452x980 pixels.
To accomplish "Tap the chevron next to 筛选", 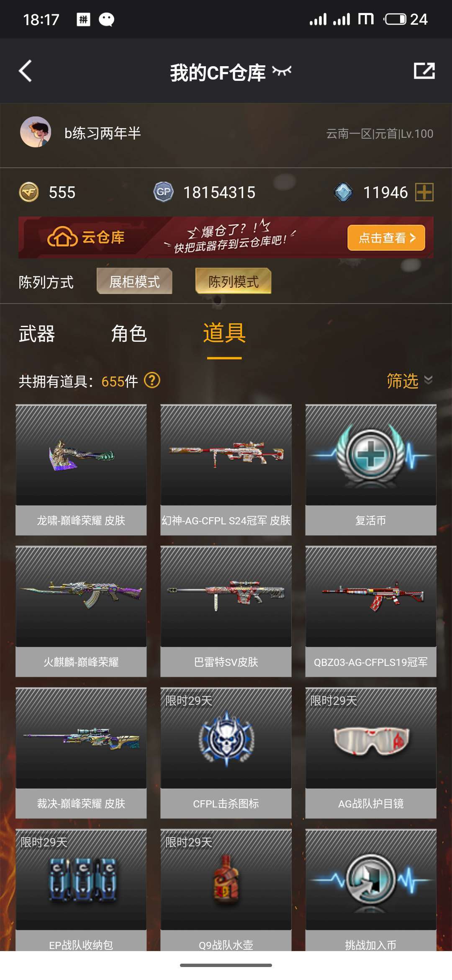I will coord(428,380).
